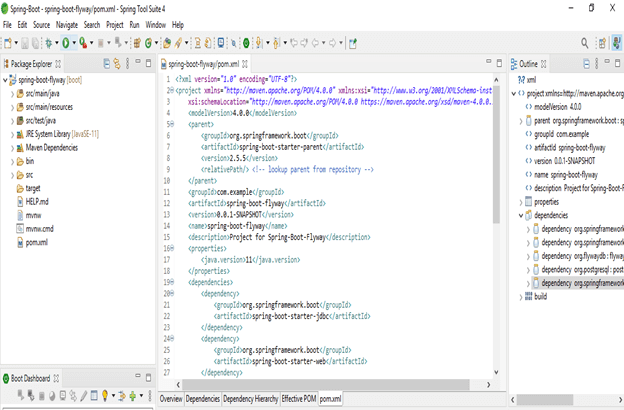Click the Previous Annotation arrow icon
This screenshot has height=410, width=624.
click(x=276, y=43)
